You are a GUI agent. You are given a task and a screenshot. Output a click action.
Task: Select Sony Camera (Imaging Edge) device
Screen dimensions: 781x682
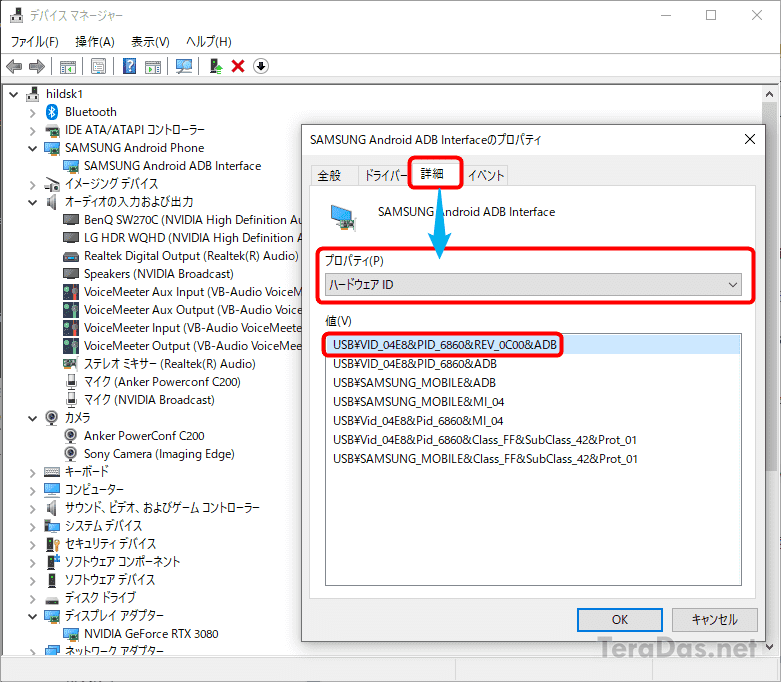coord(159,454)
